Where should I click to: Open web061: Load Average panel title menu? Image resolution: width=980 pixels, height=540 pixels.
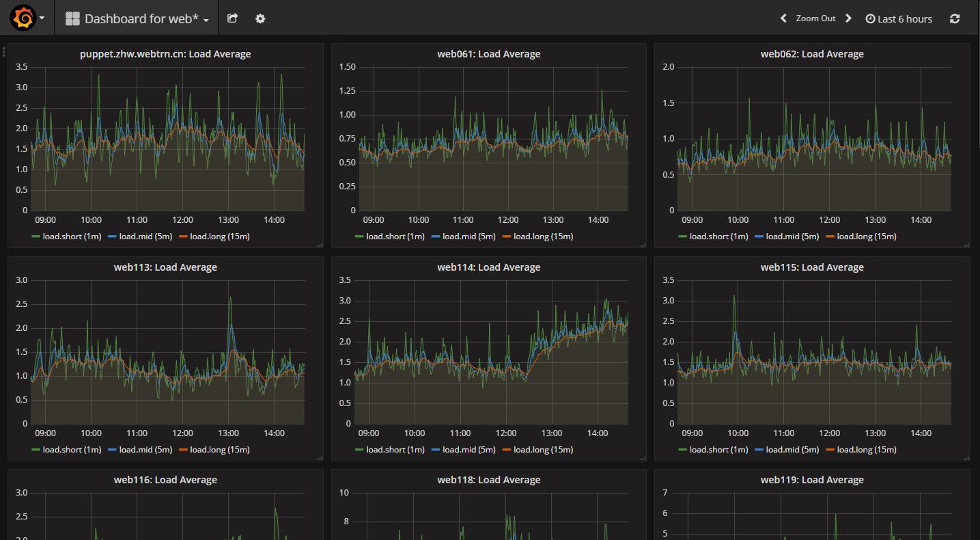489,54
